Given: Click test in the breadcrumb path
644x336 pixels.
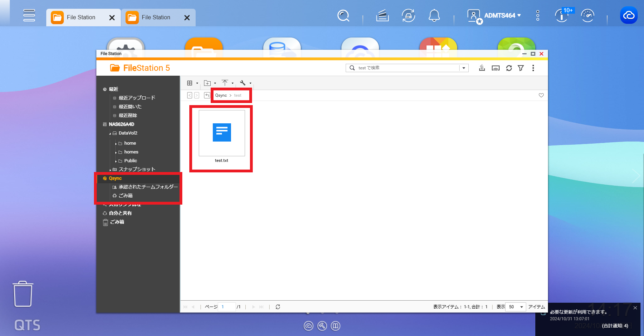Looking at the screenshot, I should pos(238,95).
